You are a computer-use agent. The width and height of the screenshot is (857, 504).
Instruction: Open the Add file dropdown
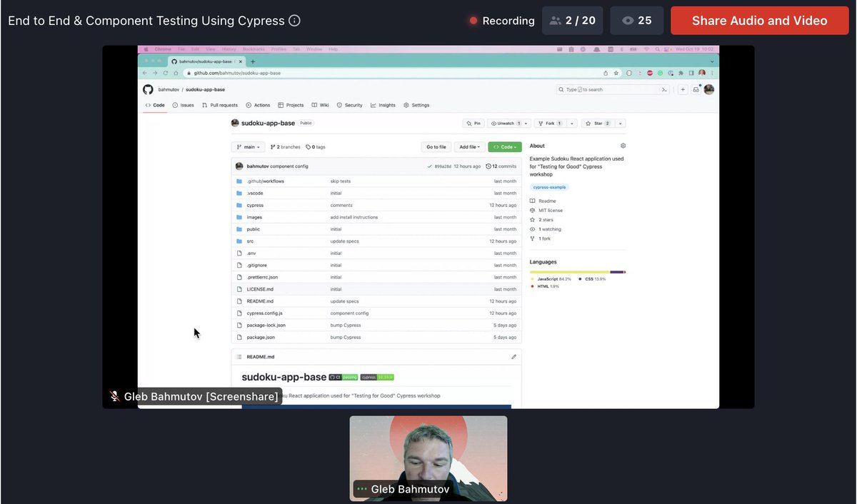(x=469, y=147)
